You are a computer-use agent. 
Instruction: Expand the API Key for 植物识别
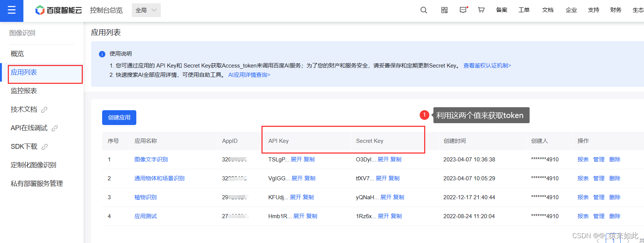pos(296,197)
